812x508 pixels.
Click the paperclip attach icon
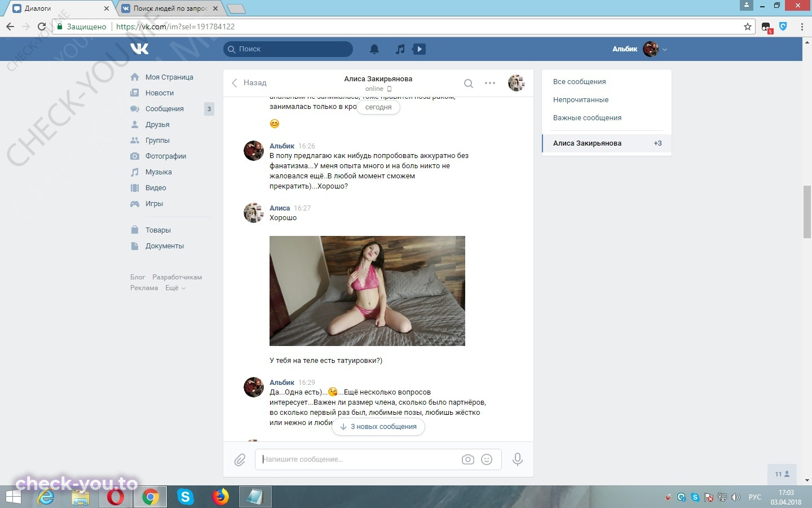(240, 460)
